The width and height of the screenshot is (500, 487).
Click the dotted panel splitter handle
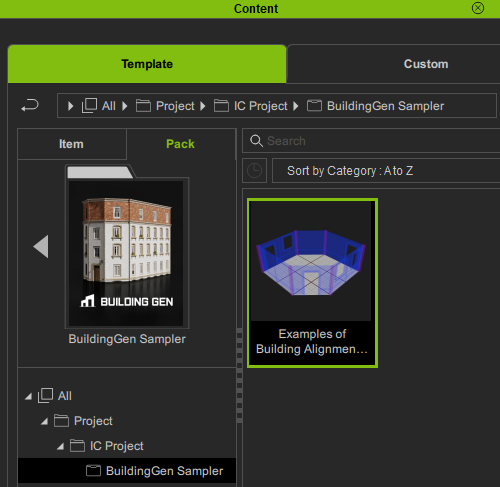pyautogui.click(x=239, y=376)
